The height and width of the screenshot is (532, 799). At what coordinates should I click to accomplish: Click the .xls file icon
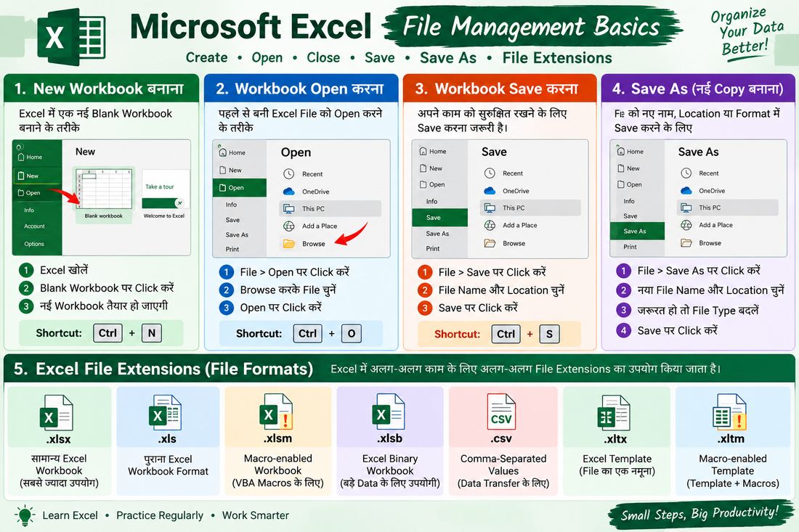(165, 412)
